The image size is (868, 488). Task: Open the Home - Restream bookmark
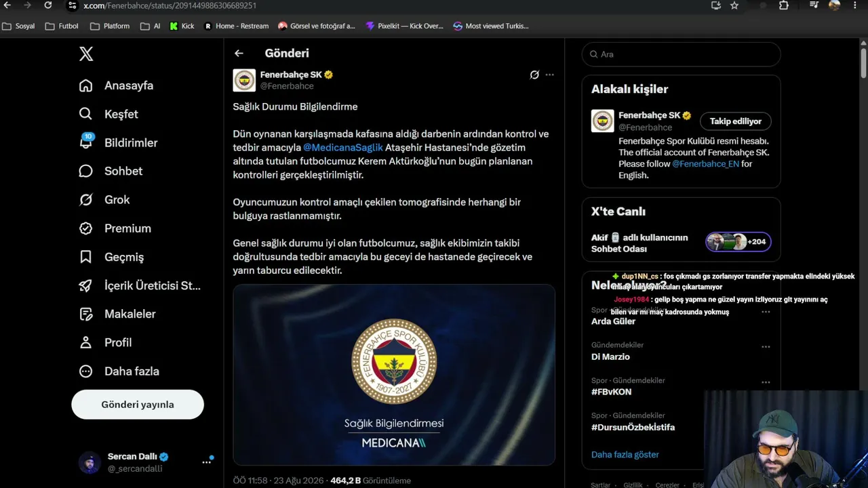point(237,26)
